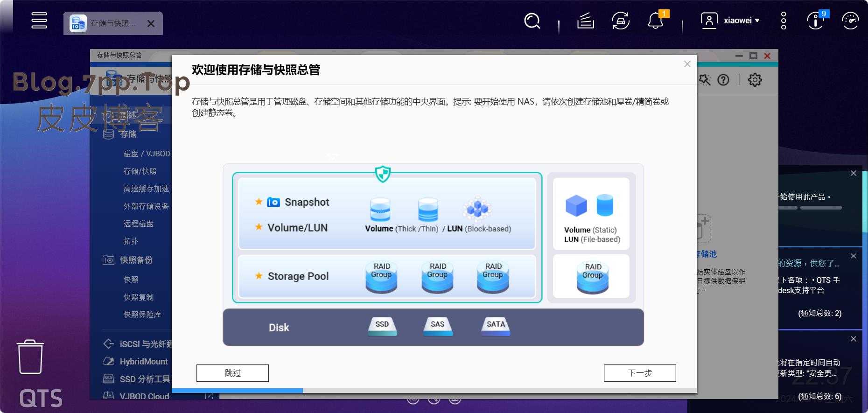Click the shield icon atop the diagram
This screenshot has width=868, height=413.
point(383,174)
